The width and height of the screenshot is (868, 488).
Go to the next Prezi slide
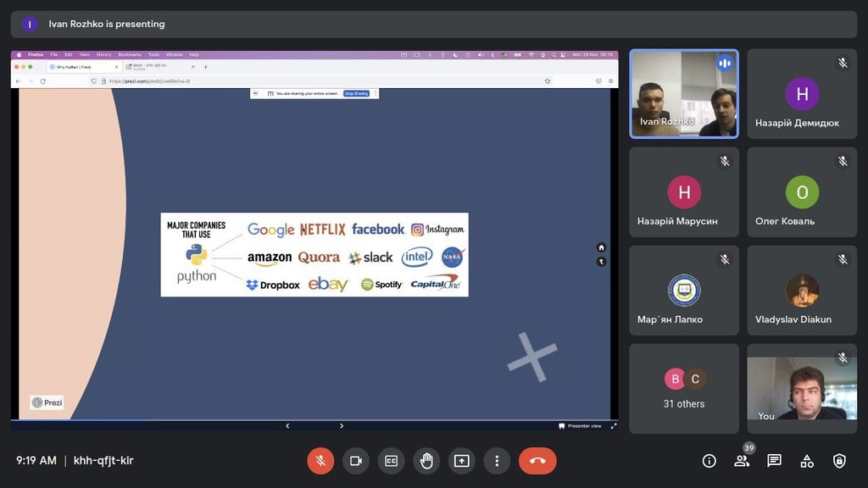pos(342,425)
